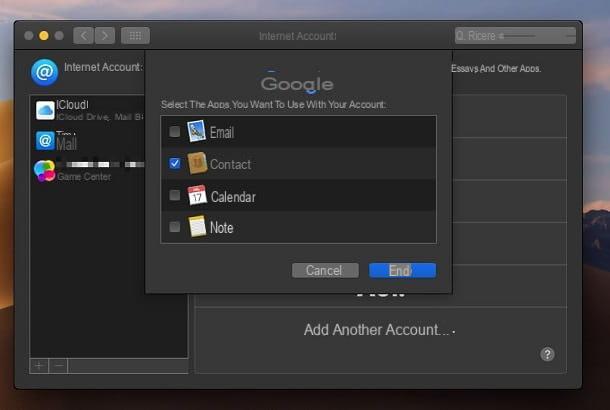Click the Note label in the list
The image size is (610, 410).
tap(221, 228)
